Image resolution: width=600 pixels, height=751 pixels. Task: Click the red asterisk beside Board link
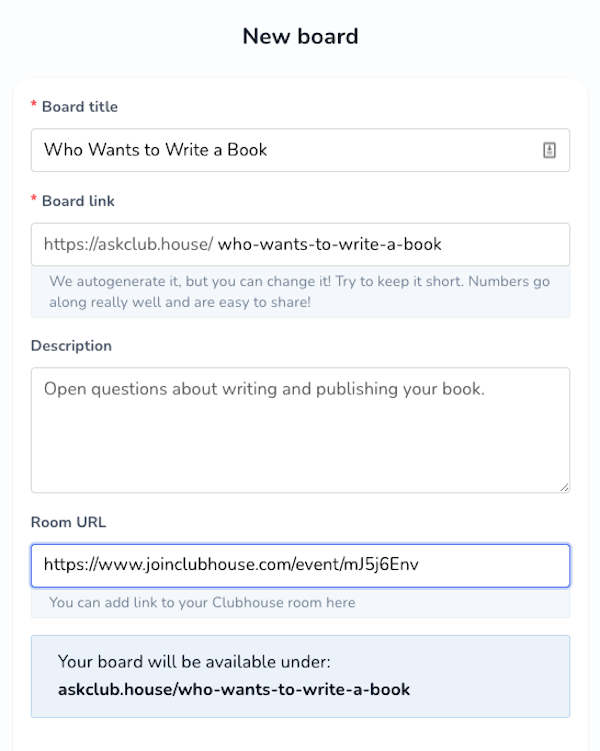(x=34, y=199)
